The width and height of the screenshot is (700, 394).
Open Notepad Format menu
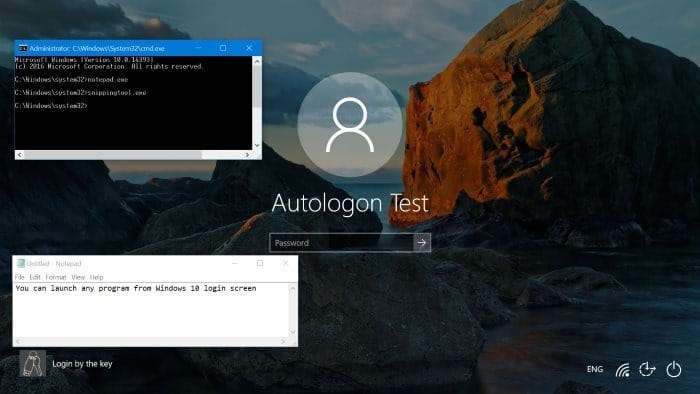(56, 277)
